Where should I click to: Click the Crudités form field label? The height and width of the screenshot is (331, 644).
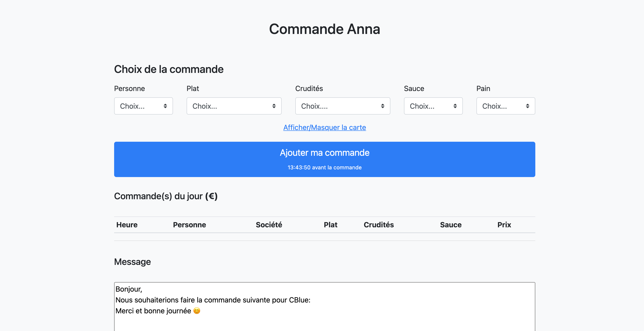click(x=309, y=89)
